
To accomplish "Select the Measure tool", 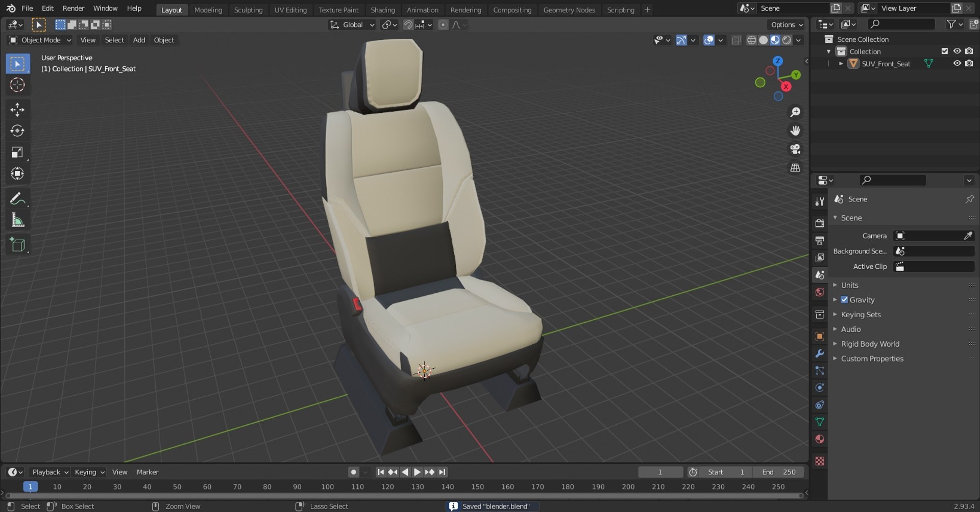I will pyautogui.click(x=17, y=220).
